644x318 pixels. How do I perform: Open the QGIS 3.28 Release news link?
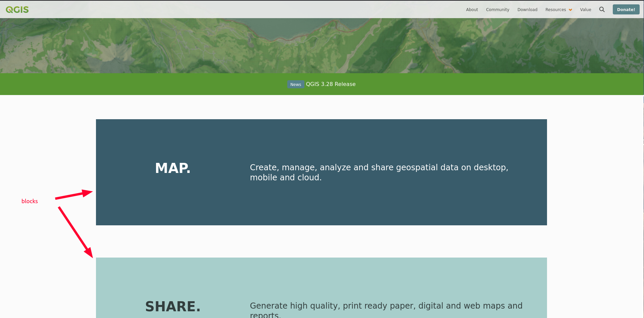(331, 84)
